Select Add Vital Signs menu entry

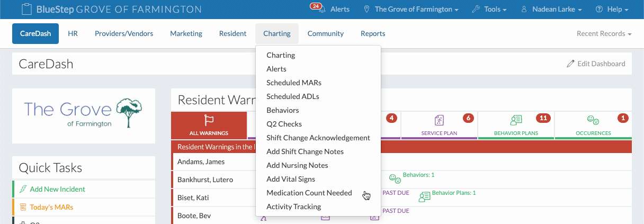(x=290, y=179)
